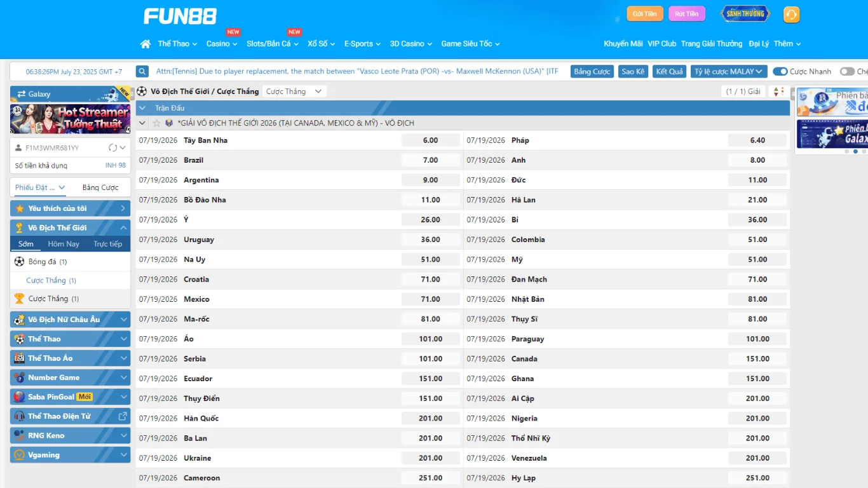Click the odds sorting arrows icon
The image size is (868, 488).
pos(778,91)
